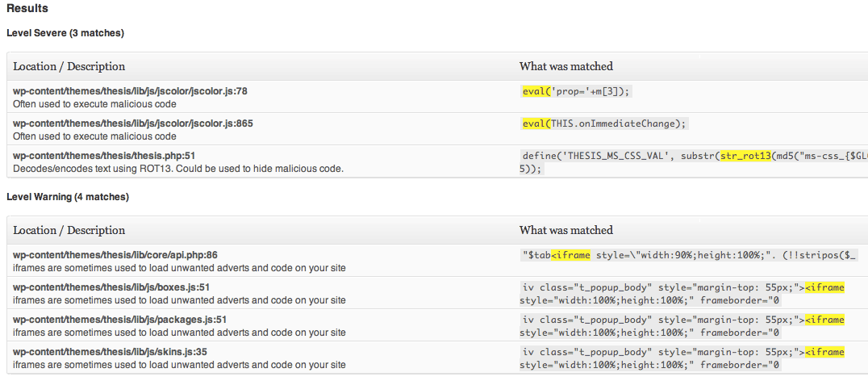The height and width of the screenshot is (381, 868).
Task: Select the skins.js:35 file path
Action: coord(110,352)
